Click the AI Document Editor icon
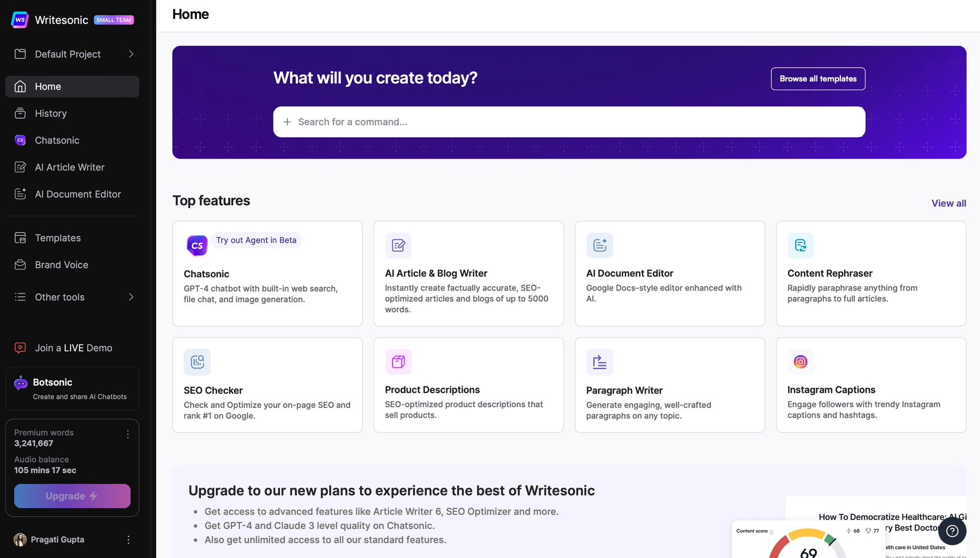 pyautogui.click(x=599, y=244)
